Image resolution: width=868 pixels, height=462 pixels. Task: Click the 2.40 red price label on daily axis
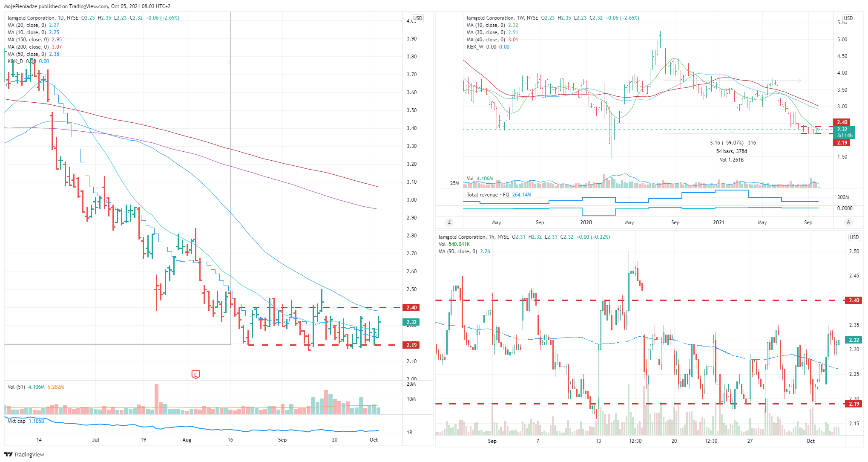click(411, 307)
